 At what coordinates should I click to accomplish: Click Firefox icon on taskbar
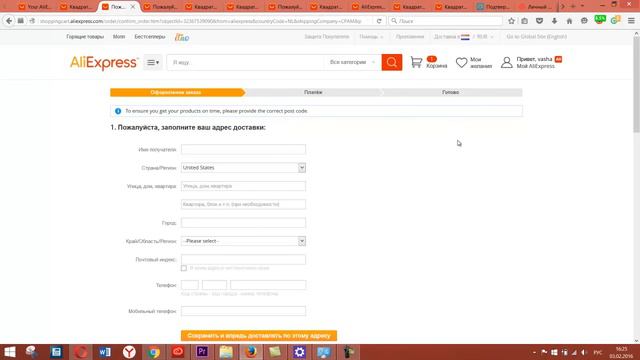coord(251,352)
